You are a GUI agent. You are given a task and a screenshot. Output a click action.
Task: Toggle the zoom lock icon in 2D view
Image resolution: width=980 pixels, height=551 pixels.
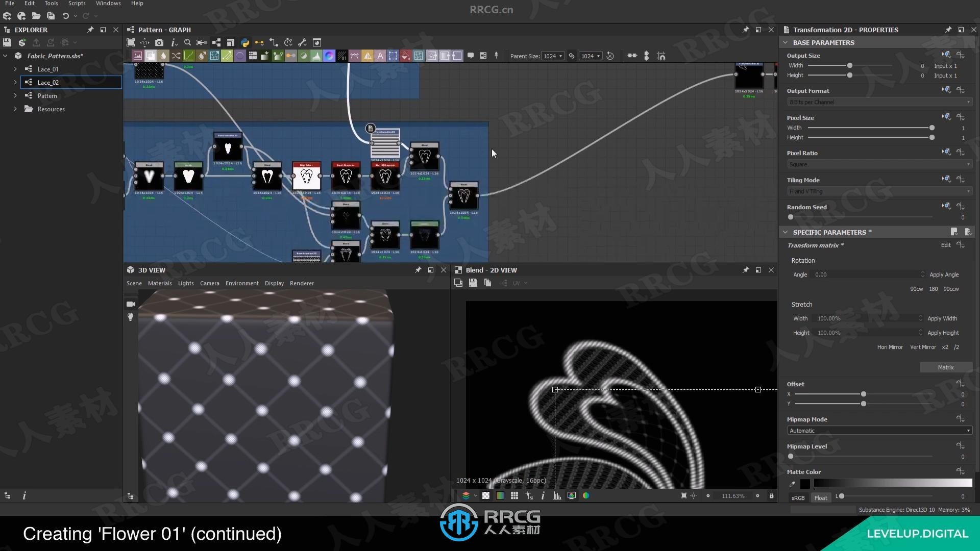[x=771, y=495]
